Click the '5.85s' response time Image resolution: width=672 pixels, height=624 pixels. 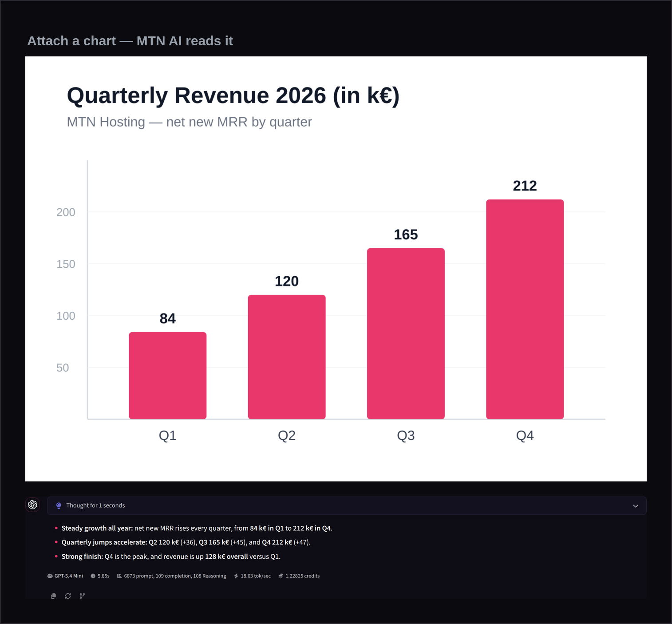point(103,576)
